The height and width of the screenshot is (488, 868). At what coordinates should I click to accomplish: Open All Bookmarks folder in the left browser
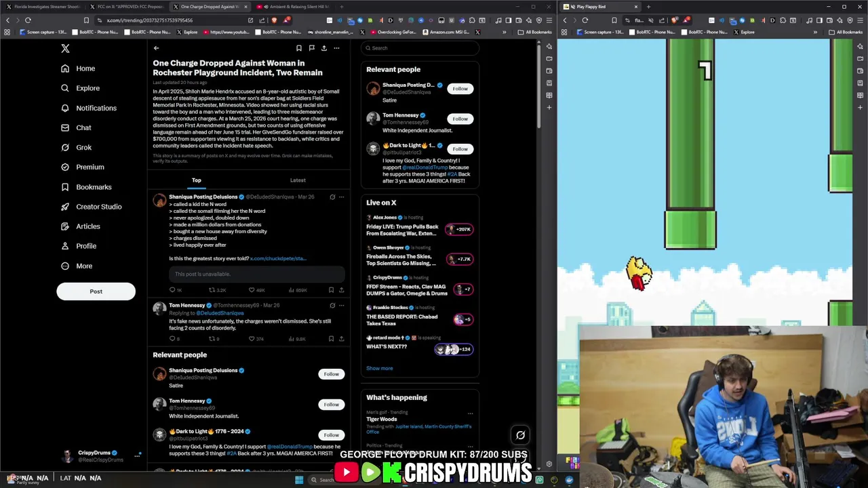point(535,32)
